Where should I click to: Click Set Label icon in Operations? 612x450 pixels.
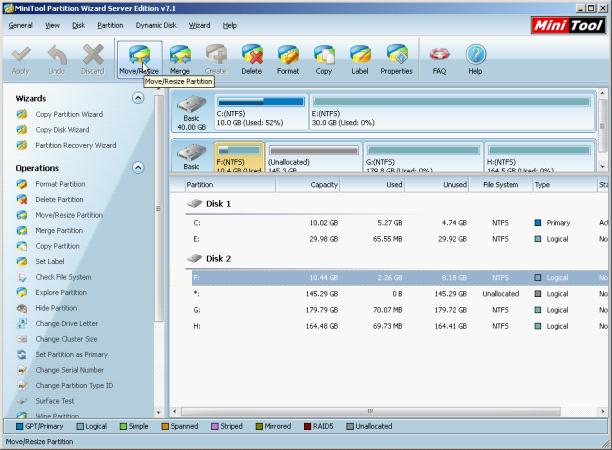pyautogui.click(x=22, y=261)
